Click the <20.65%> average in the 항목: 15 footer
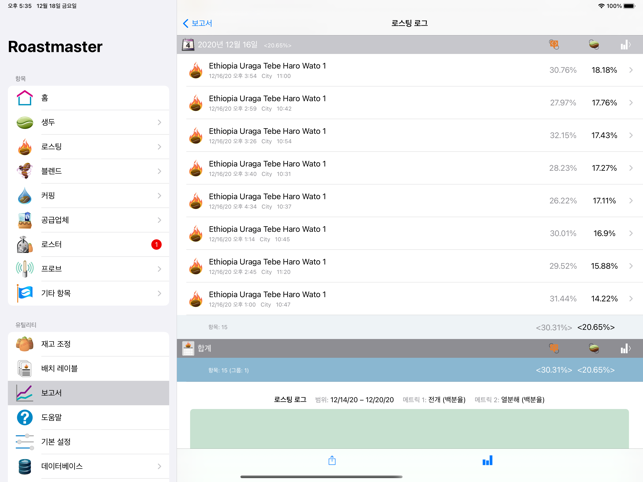Image resolution: width=643 pixels, height=482 pixels. tap(596, 327)
